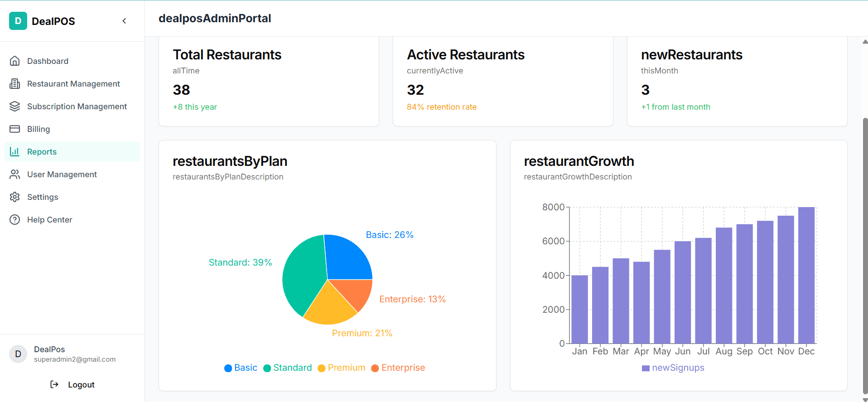Click the Billing credit card icon
This screenshot has height=402, width=868.
[x=15, y=129]
